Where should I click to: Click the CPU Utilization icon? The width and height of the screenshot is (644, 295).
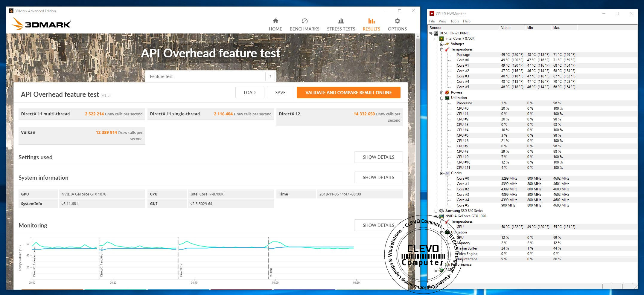pyautogui.click(x=447, y=98)
